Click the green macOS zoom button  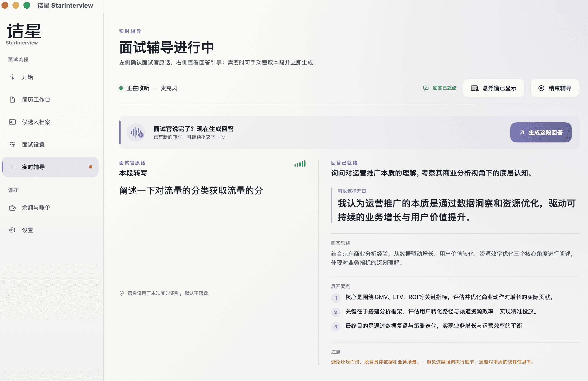point(27,5)
